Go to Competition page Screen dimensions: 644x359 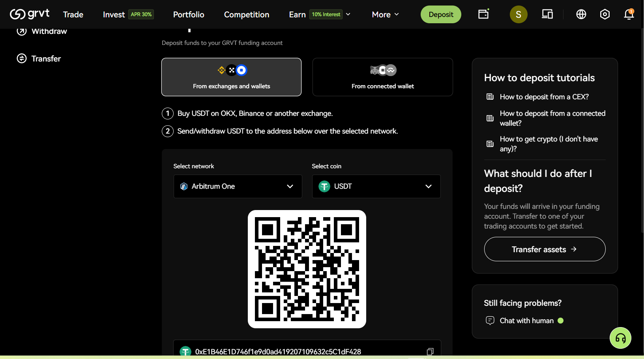click(247, 15)
